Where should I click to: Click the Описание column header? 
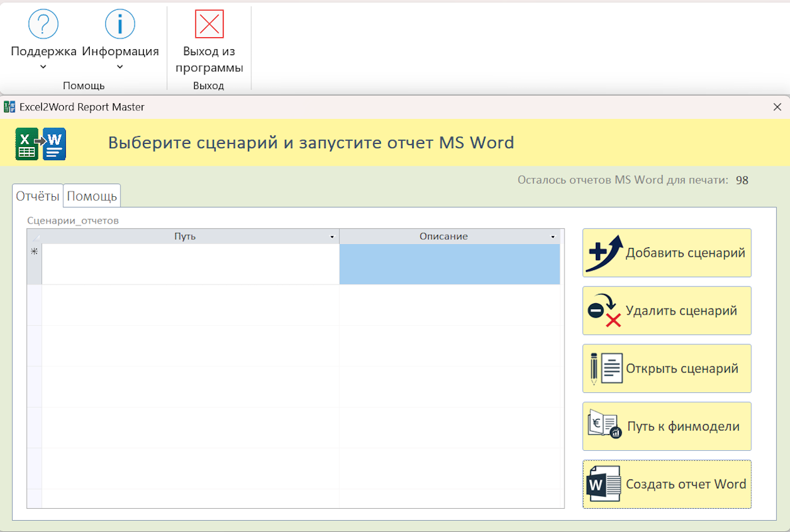pos(444,237)
